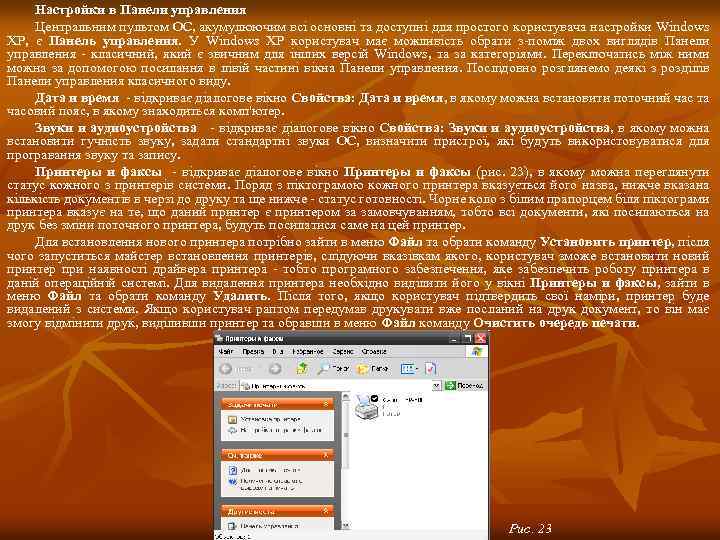Click the task pane vertical scrollbar thumb
The image size is (720, 540).
coord(346,434)
